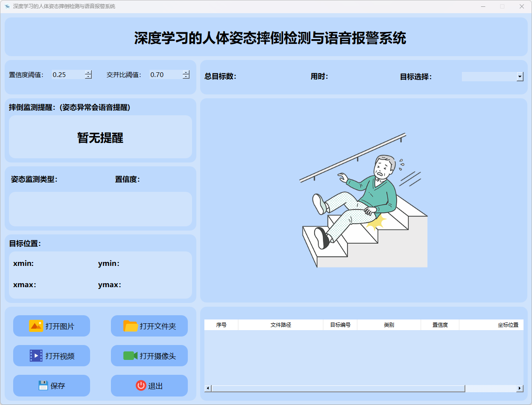
Task: Click the floppy disk save icon
Action: click(x=43, y=385)
